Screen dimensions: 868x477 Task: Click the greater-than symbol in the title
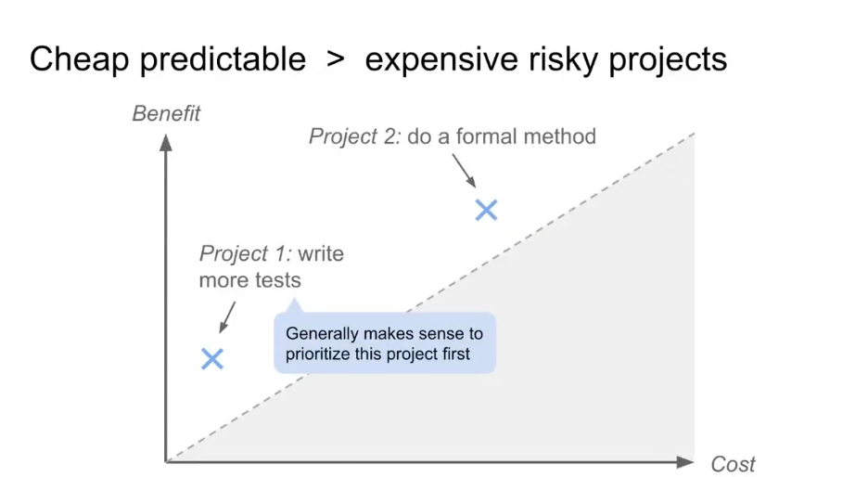click(336, 58)
